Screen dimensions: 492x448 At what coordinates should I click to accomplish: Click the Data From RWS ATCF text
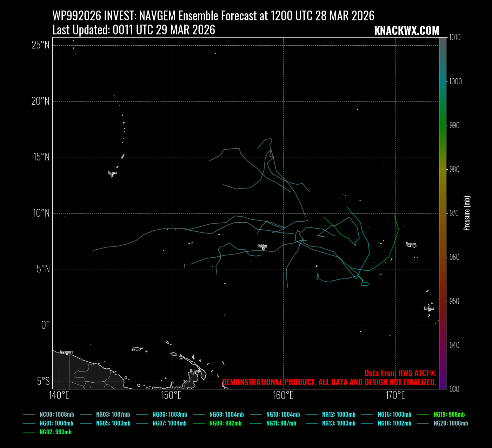(400, 373)
